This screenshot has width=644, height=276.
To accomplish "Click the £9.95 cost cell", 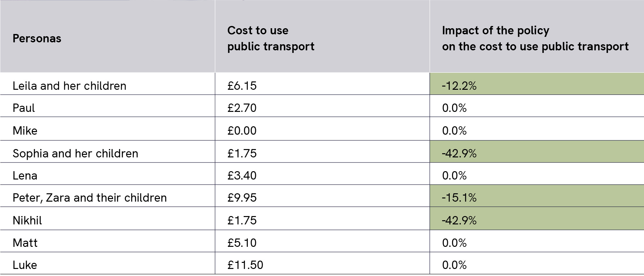I will point(242,198).
